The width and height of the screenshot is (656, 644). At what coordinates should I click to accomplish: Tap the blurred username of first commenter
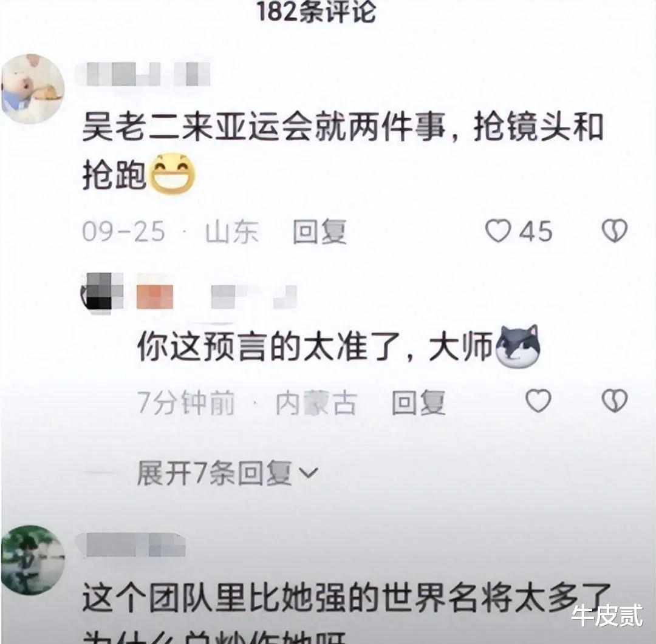(x=143, y=75)
